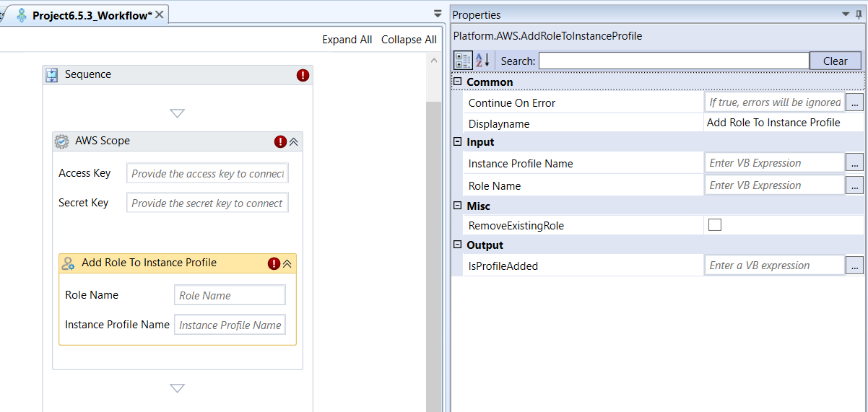Click the Access Key input field
This screenshot has width=868, height=412.
pos(207,174)
